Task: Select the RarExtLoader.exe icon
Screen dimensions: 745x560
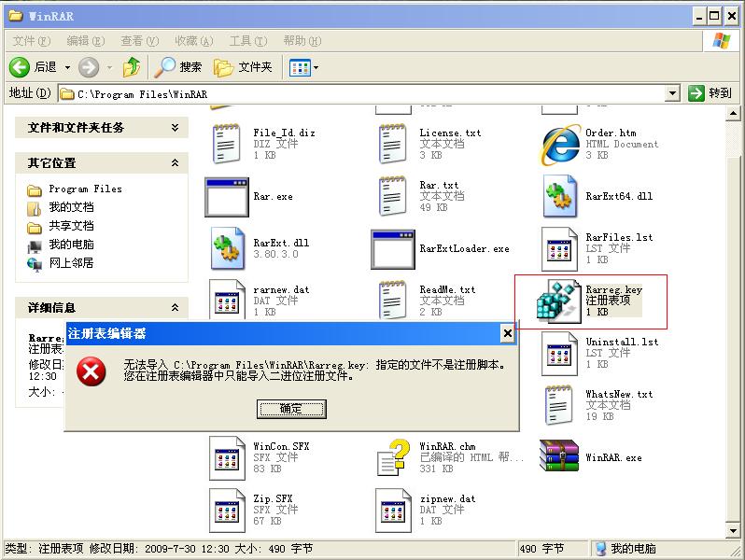Action: [393, 249]
